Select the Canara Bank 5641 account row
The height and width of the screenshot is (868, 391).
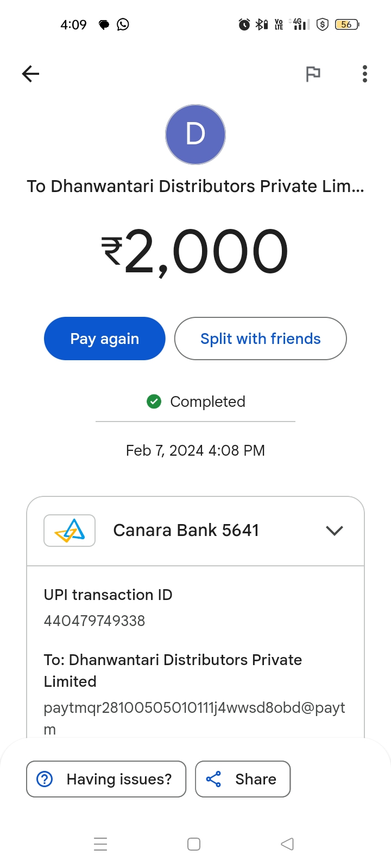(x=195, y=531)
